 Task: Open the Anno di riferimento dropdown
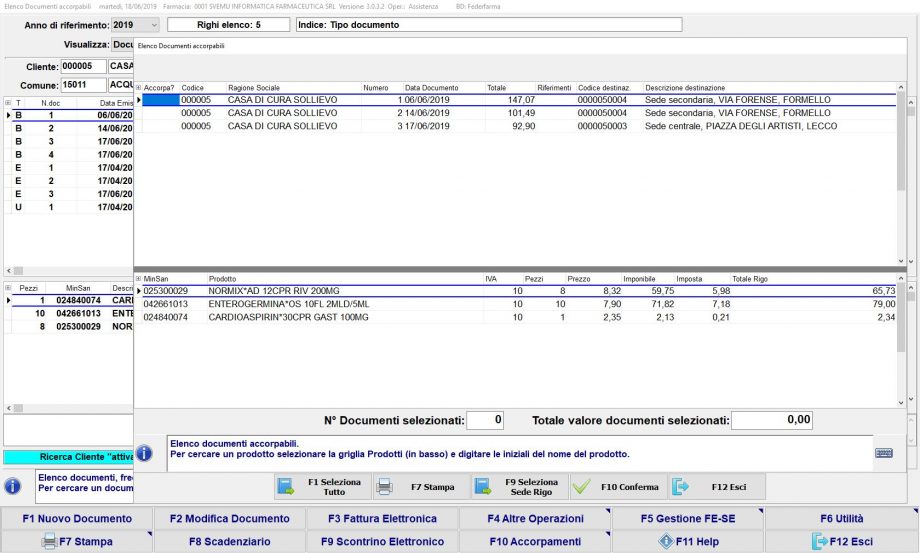click(x=152, y=24)
